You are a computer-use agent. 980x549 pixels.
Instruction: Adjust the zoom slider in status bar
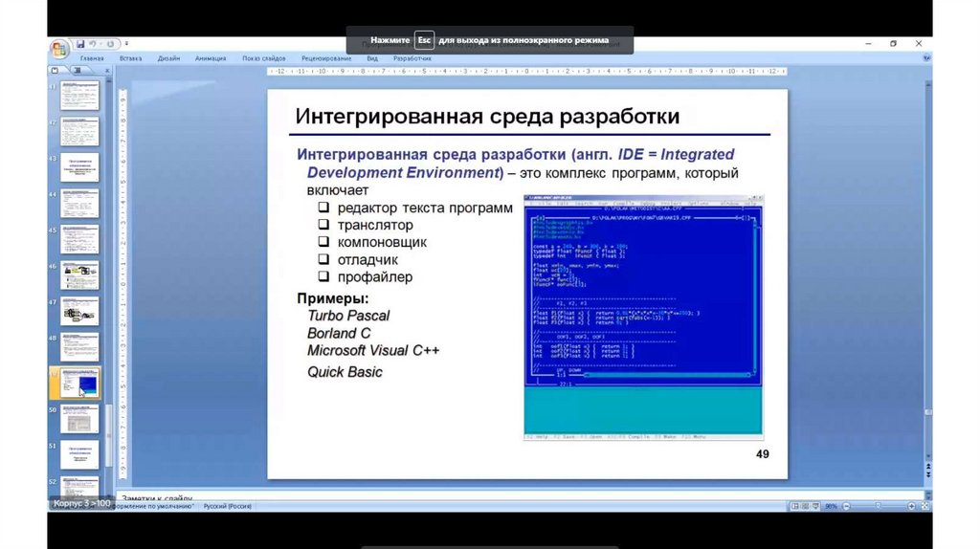(x=879, y=505)
